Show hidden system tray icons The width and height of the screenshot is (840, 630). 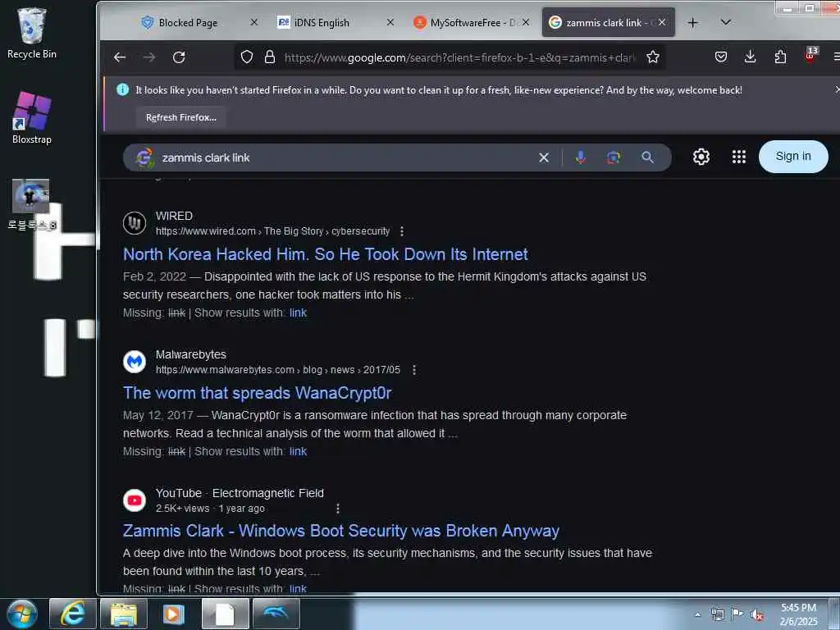(x=697, y=614)
